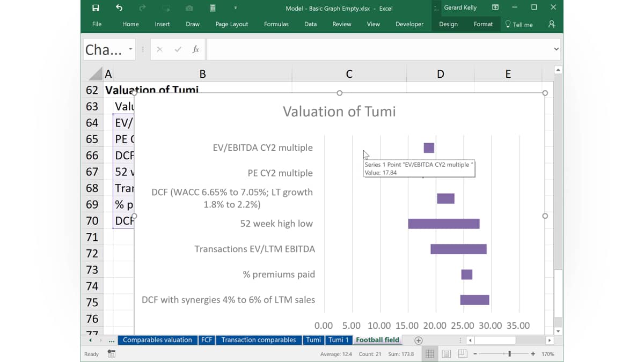Click the zoom slider handle

pos(509,354)
